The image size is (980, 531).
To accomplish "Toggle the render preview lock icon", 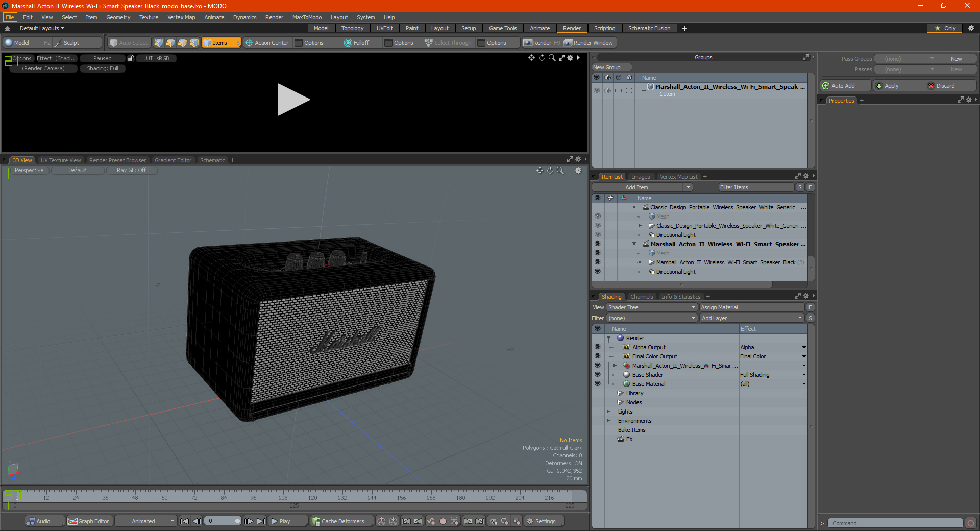I will pyautogui.click(x=131, y=58).
